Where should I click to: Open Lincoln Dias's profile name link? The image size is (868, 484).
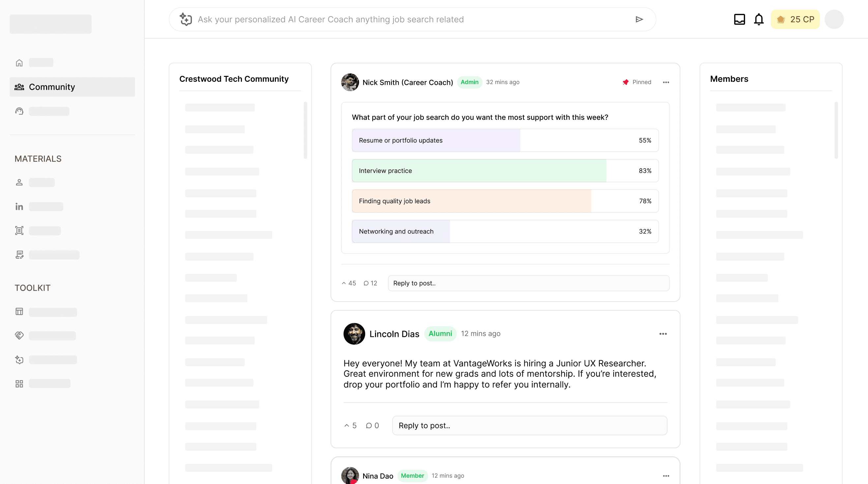coord(394,334)
